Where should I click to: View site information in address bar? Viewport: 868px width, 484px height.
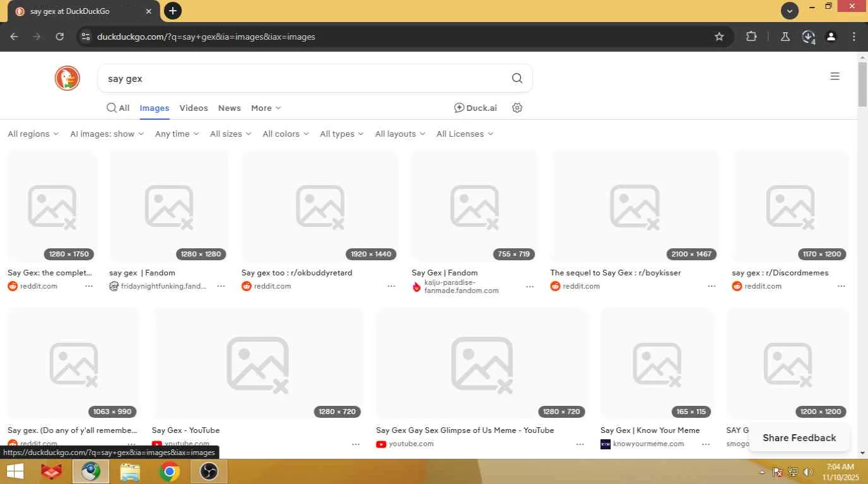pyautogui.click(x=86, y=37)
